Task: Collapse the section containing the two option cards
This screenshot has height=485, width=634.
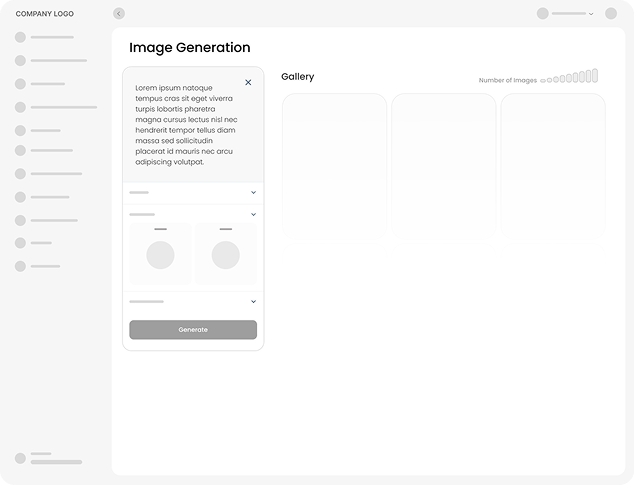Action: (253, 214)
